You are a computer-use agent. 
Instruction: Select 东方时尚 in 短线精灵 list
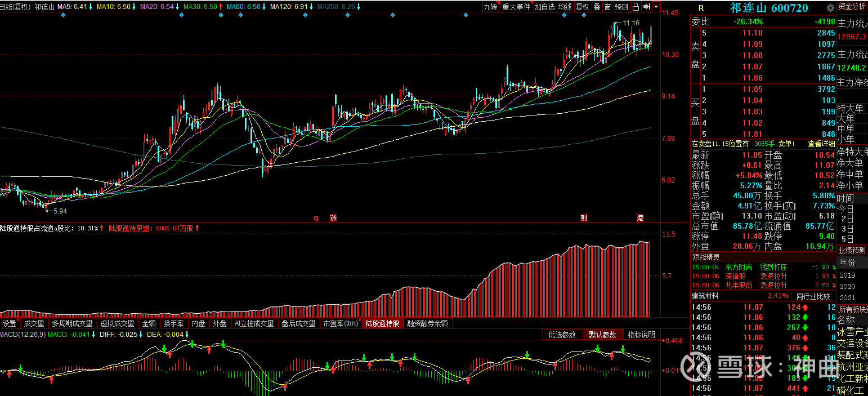click(739, 267)
